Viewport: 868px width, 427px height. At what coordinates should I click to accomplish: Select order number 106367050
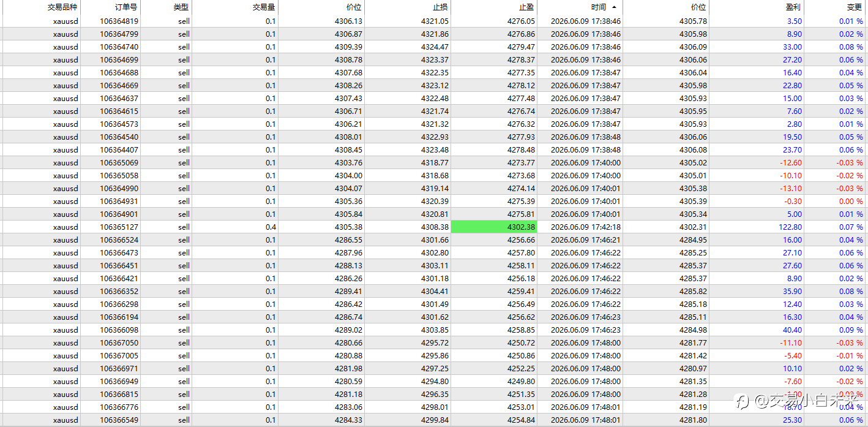click(119, 342)
